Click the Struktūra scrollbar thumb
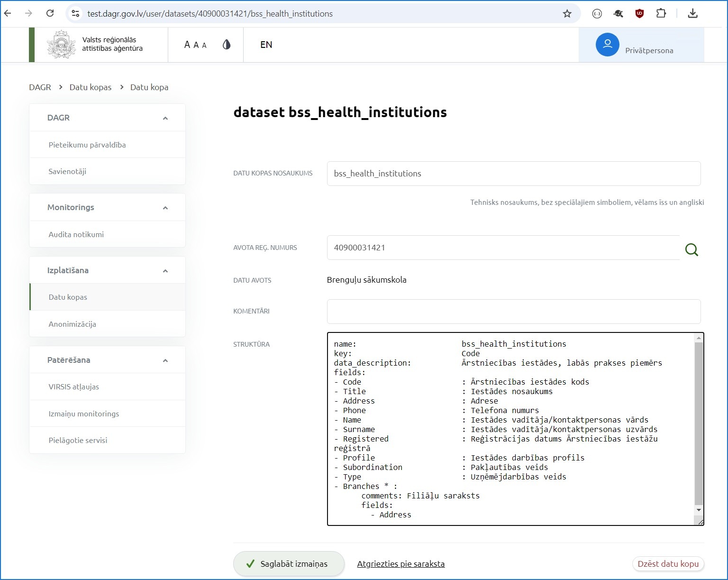 [x=699, y=423]
